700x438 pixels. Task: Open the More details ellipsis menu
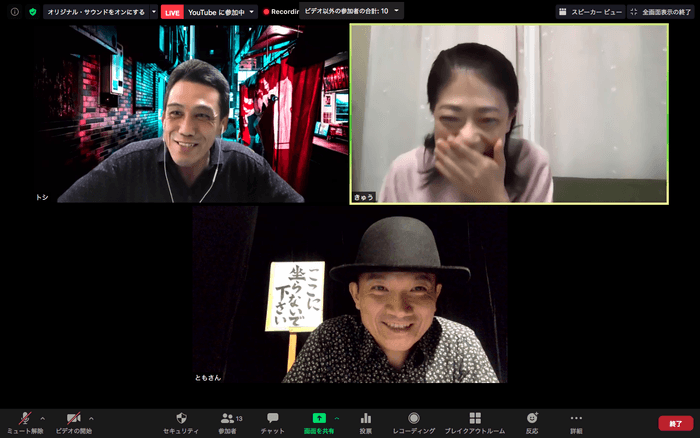[x=576, y=423]
